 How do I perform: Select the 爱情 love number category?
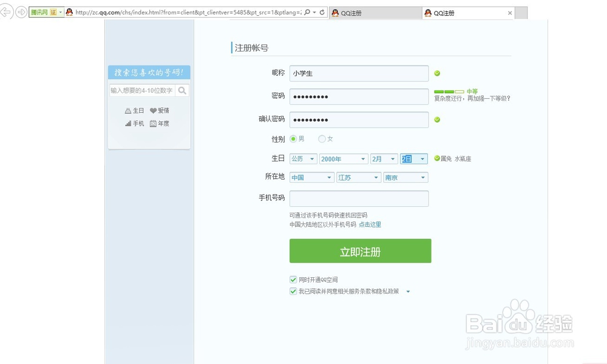(x=160, y=110)
